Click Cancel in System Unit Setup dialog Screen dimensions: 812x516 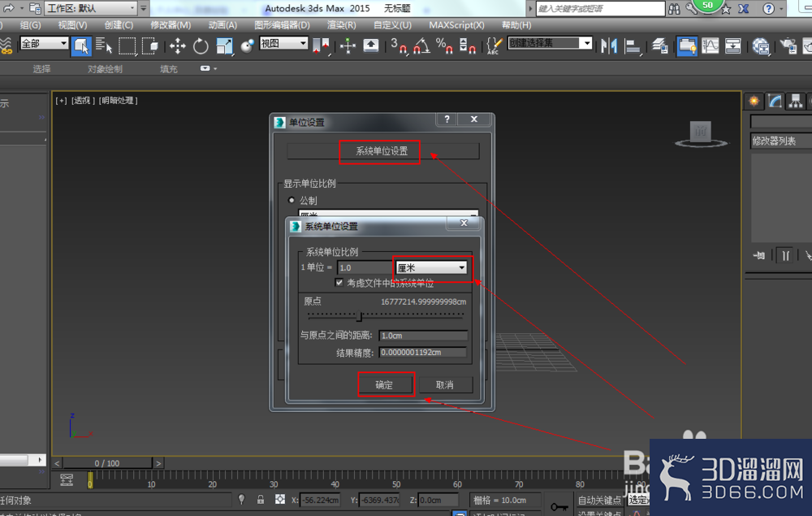tap(445, 385)
